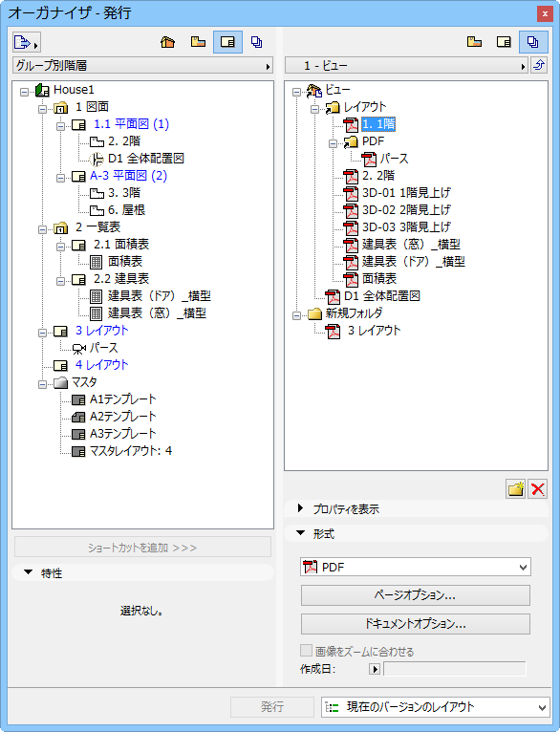Switch left pane to View Map icon
The width and height of the screenshot is (560, 732).
(x=198, y=42)
